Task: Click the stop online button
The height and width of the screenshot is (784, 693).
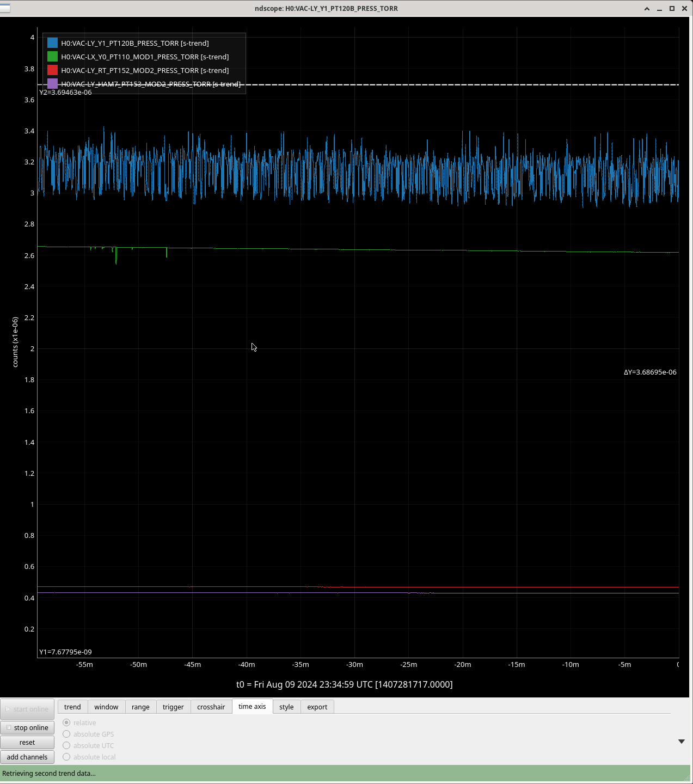Action: [27, 727]
